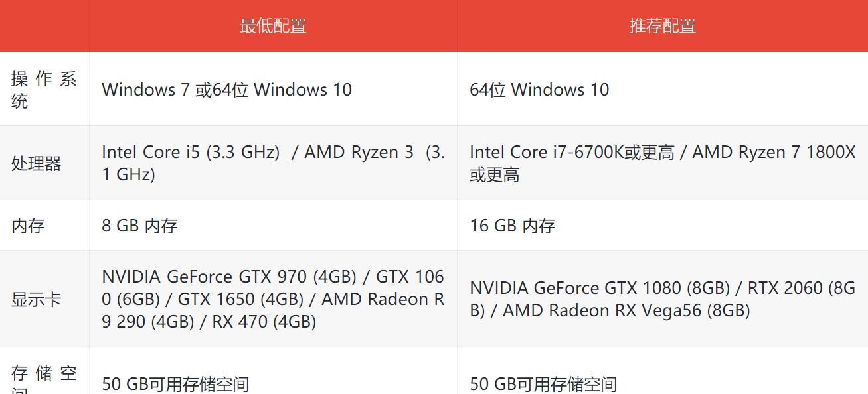Click minimum graphics cell listing GTX 970
Image resolution: width=868 pixels, height=394 pixels.
click(273, 299)
